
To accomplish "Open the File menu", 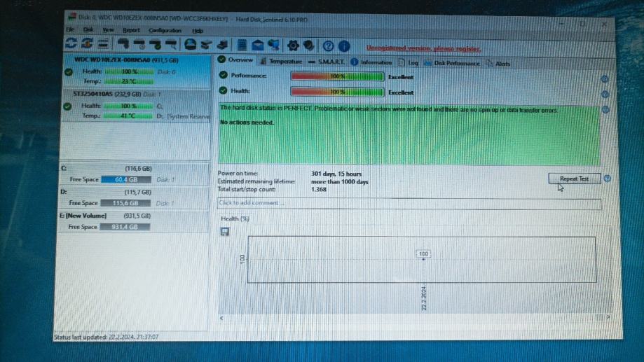I will tap(70, 29).
